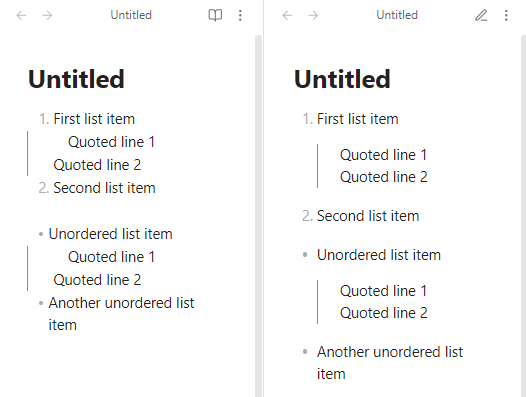Click the large Untitled heading in left editor
The height and width of the screenshot is (397, 526).
[76, 79]
